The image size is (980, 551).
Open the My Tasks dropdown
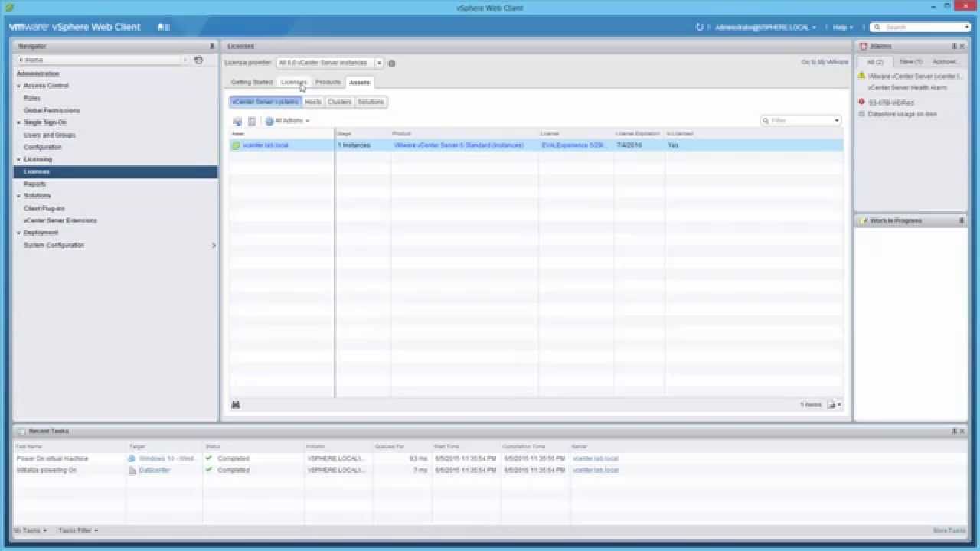point(31,530)
